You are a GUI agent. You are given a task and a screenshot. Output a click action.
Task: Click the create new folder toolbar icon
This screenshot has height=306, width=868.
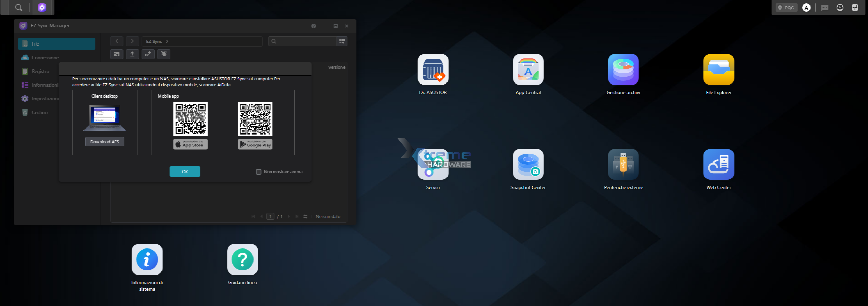[117, 54]
